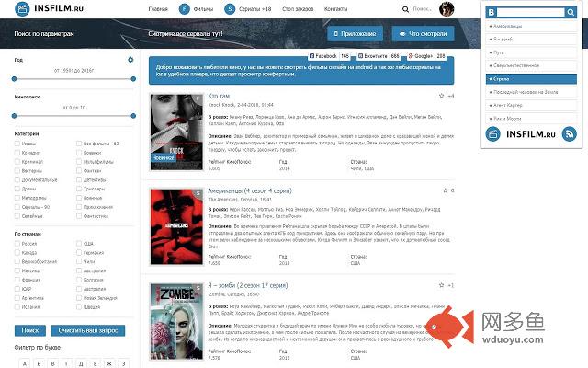Open Сериалы +18 in the top navigation

click(x=255, y=9)
